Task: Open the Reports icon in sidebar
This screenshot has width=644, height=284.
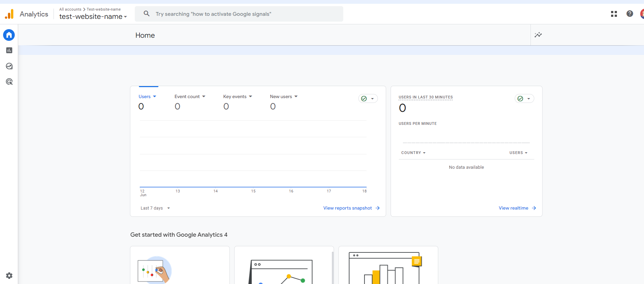Action: pyautogui.click(x=9, y=50)
